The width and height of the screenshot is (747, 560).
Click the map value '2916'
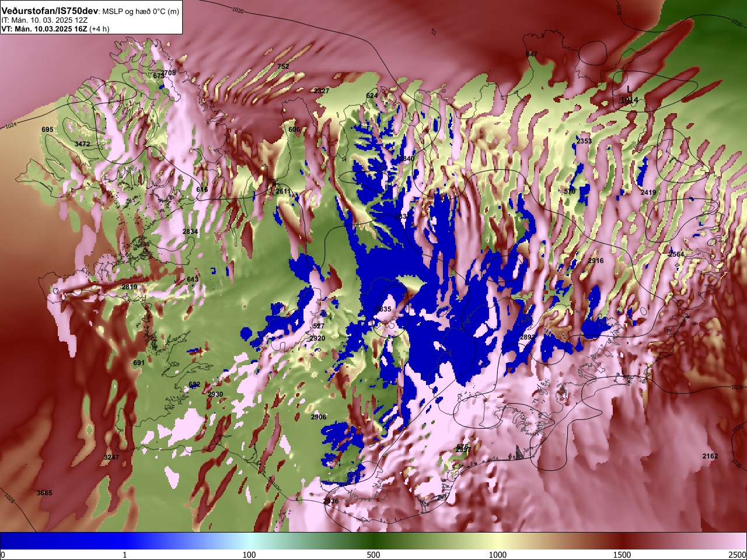[596, 261]
